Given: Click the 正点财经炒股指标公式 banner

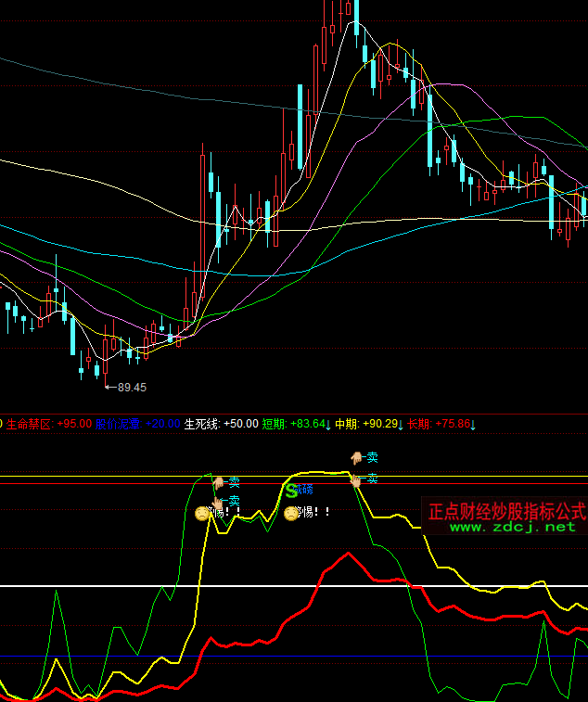Looking at the screenshot, I should tap(507, 511).
